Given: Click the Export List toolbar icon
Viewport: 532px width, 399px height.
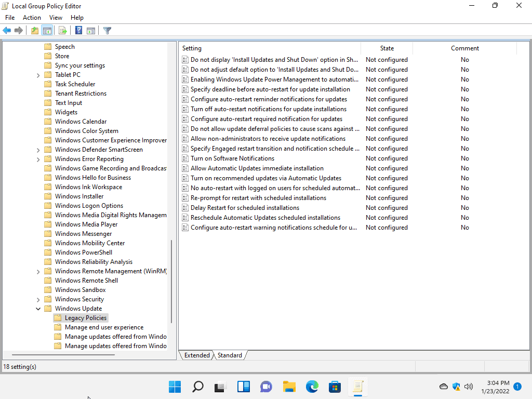Looking at the screenshot, I should point(62,30).
